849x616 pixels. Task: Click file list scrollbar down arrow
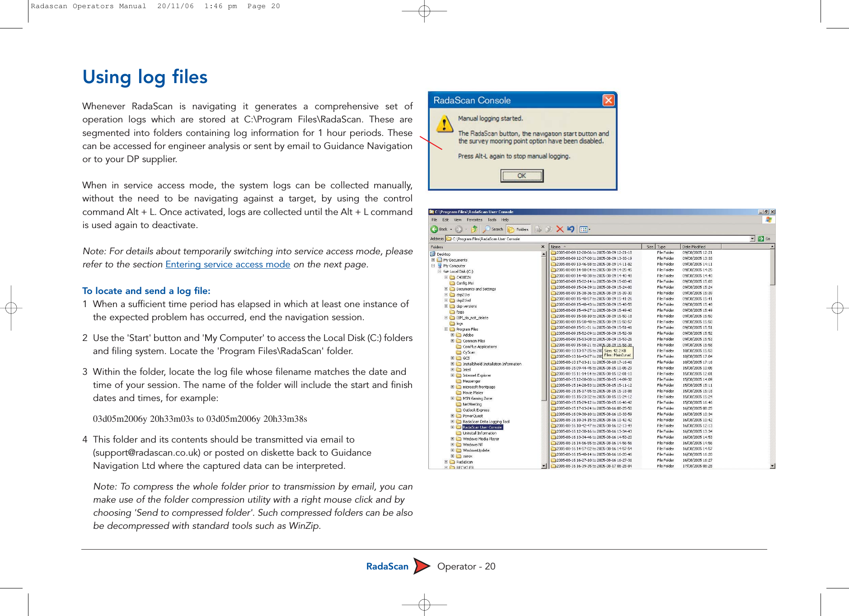pos(772,466)
